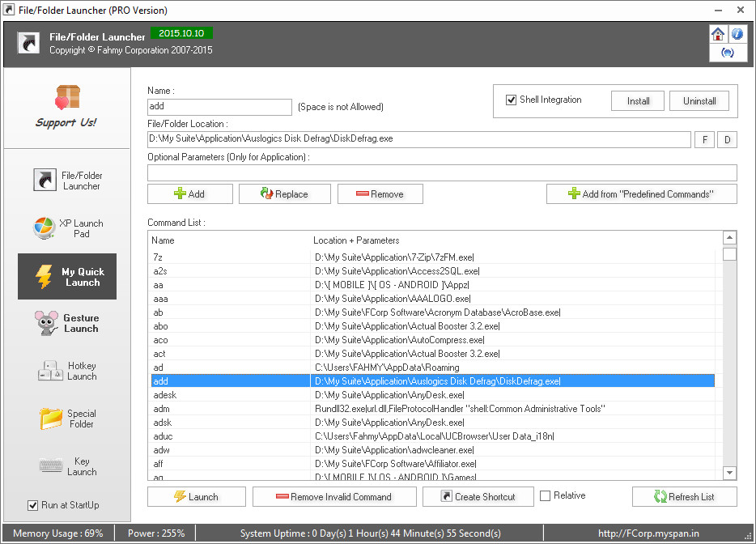756x544 pixels.
Task: Click the green 2015.10.10 version badge
Action: click(181, 33)
